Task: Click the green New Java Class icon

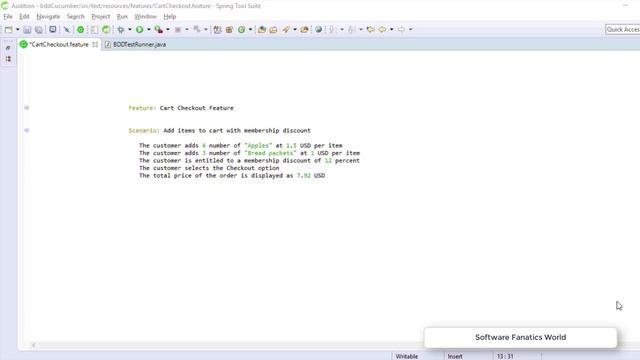Action: (x=242, y=29)
